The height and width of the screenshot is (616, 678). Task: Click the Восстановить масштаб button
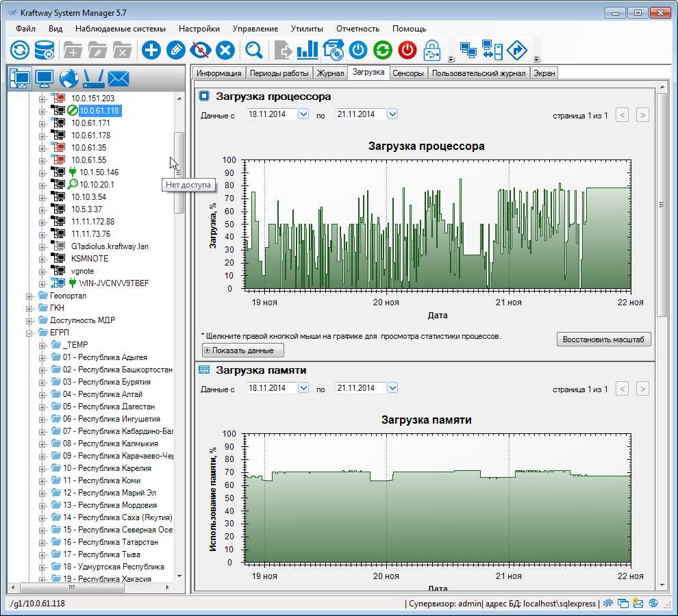tap(603, 339)
